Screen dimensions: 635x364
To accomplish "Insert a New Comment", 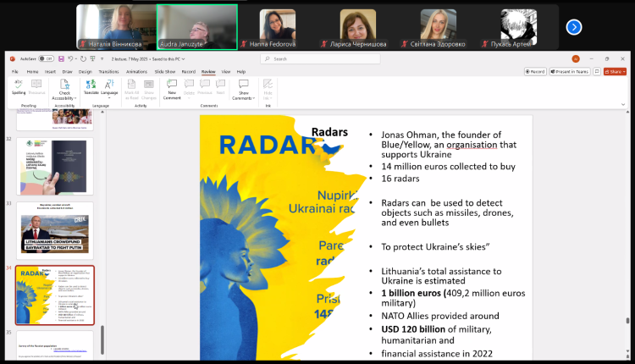I will (x=172, y=89).
